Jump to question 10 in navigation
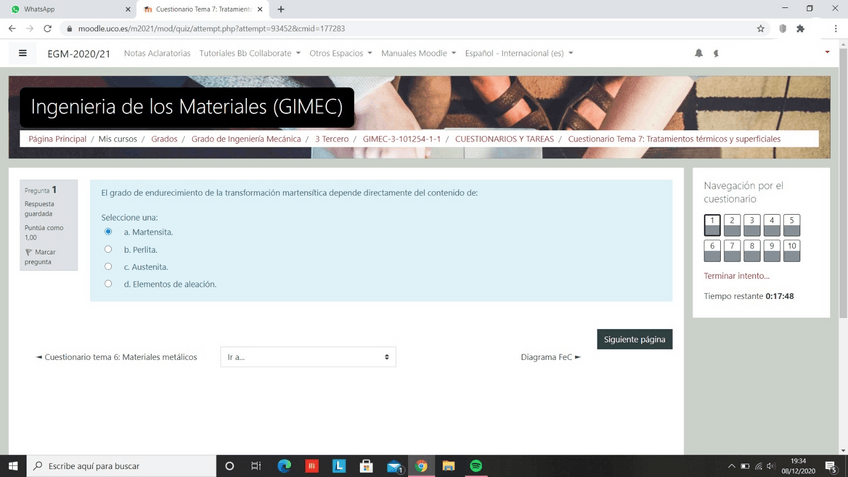Screen dimensions: 848x477 pyautogui.click(x=792, y=251)
